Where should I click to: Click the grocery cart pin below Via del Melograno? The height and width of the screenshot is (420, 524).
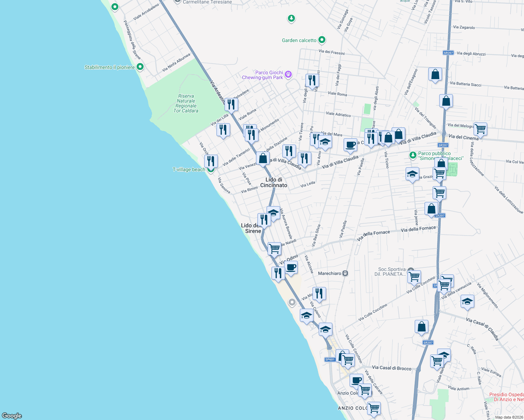pos(480,129)
